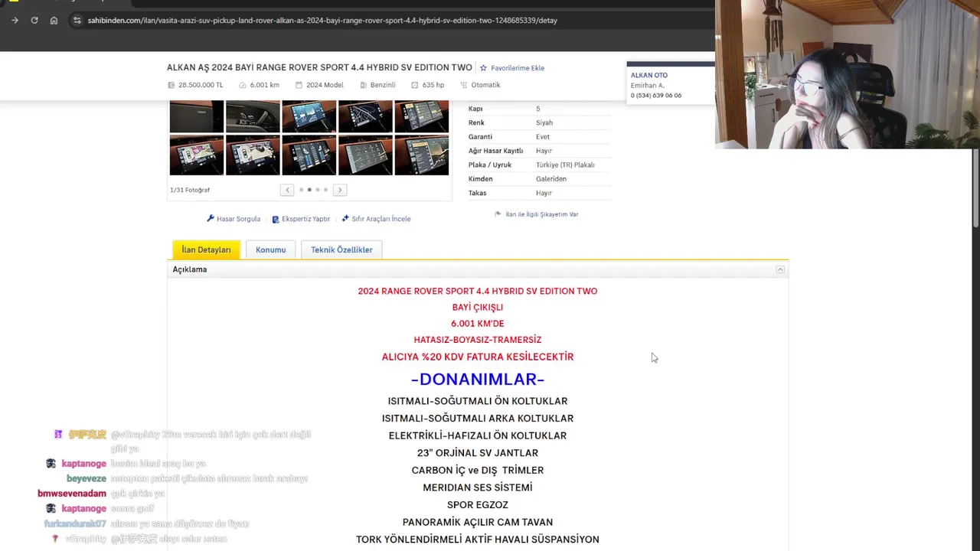Click the Türkiye (TR) Plakalı value
This screenshot has width=980, height=551.
(565, 165)
